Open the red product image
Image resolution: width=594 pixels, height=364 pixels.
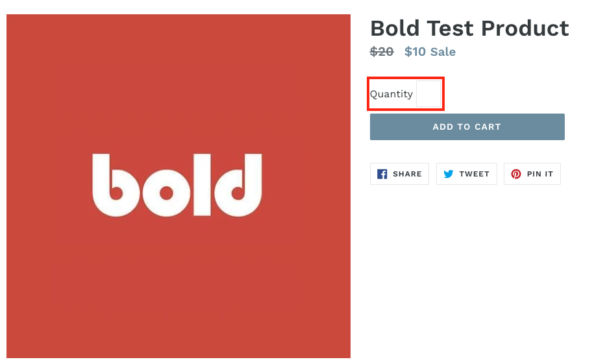tap(179, 186)
